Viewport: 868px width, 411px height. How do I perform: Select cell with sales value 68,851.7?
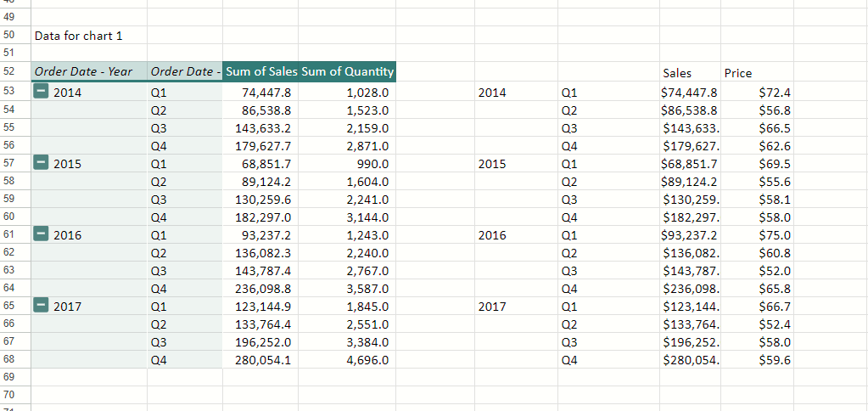tap(260, 163)
